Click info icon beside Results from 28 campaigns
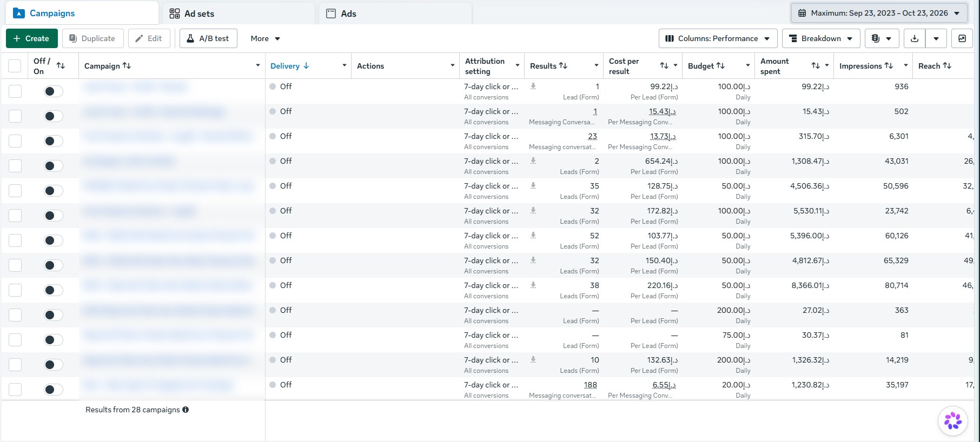 (x=186, y=410)
